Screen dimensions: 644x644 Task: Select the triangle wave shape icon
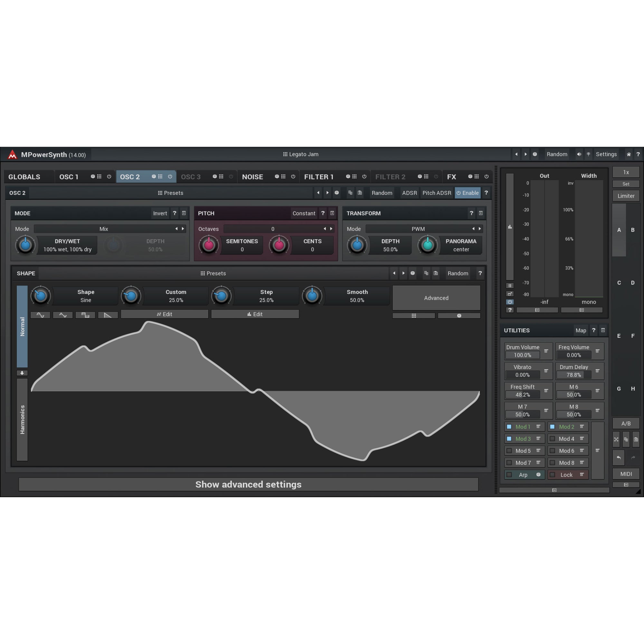63,315
